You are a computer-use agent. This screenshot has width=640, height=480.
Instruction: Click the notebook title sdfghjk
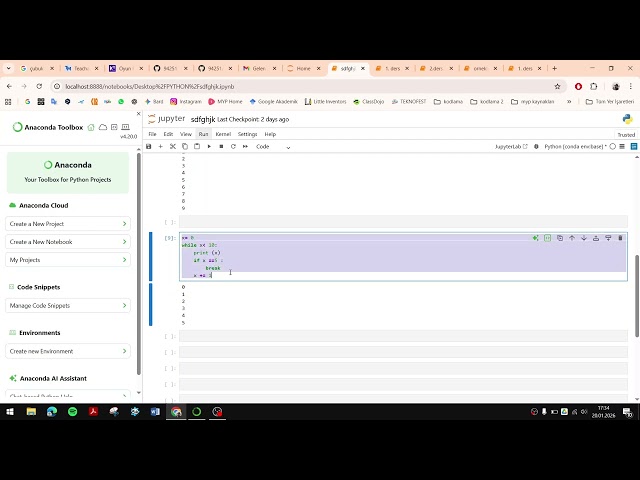203,119
